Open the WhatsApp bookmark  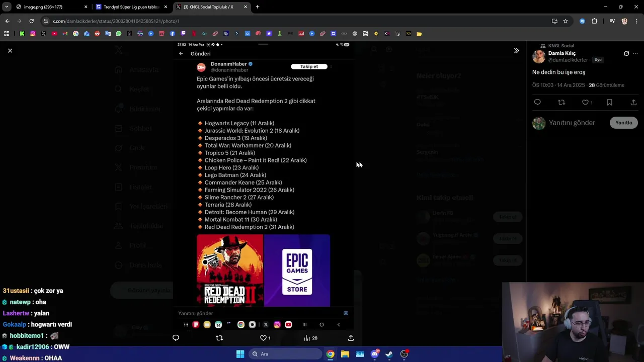click(x=119, y=34)
